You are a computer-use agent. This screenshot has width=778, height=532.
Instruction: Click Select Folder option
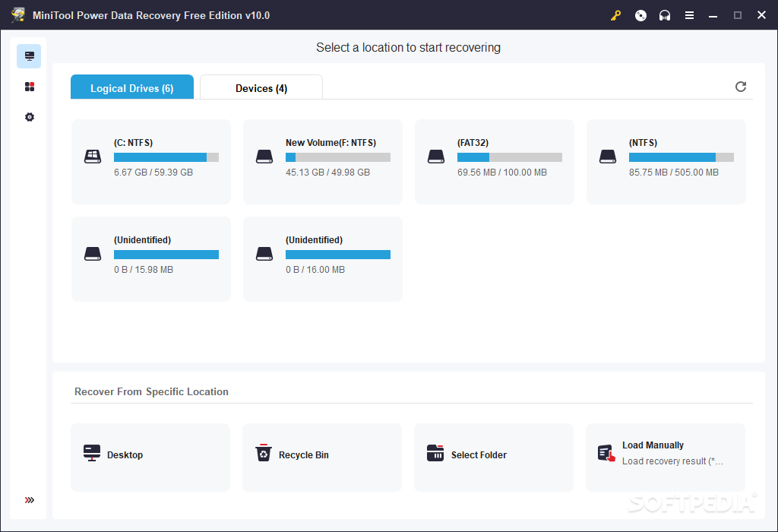coord(494,457)
